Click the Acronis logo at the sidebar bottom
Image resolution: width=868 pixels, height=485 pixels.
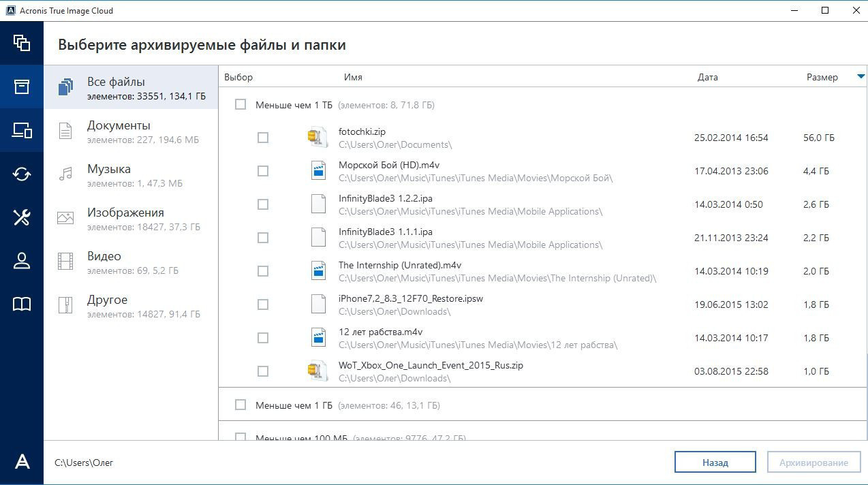coord(22,462)
